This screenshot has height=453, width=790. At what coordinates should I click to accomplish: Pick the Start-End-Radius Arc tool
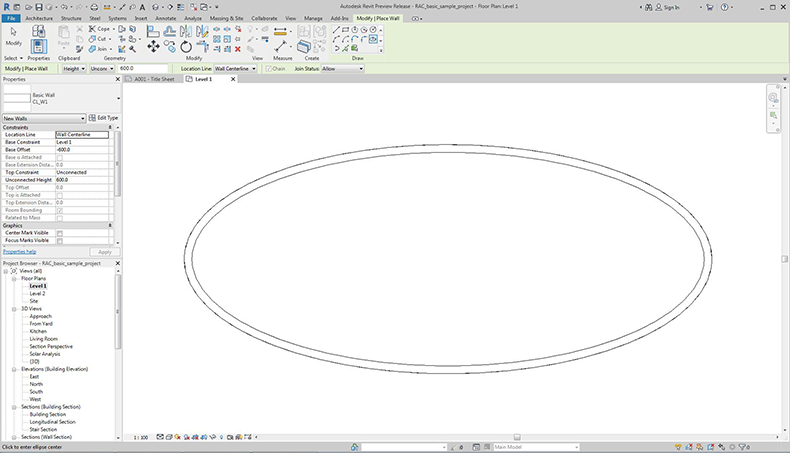point(336,39)
